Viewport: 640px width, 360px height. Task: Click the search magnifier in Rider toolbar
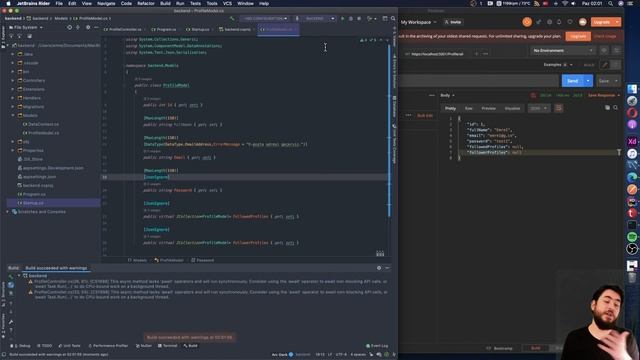point(393,18)
